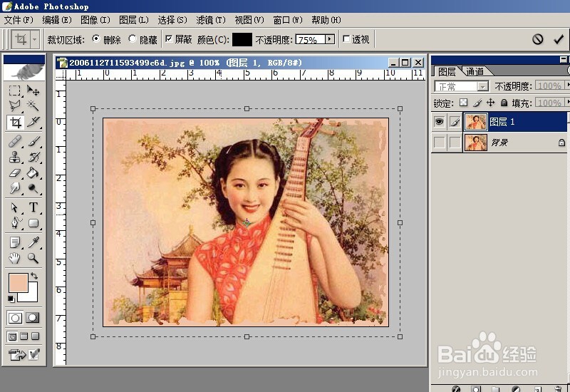This screenshot has width=570, height=392.
Task: Select the Healing Brush bandage tool
Action: coord(14,141)
